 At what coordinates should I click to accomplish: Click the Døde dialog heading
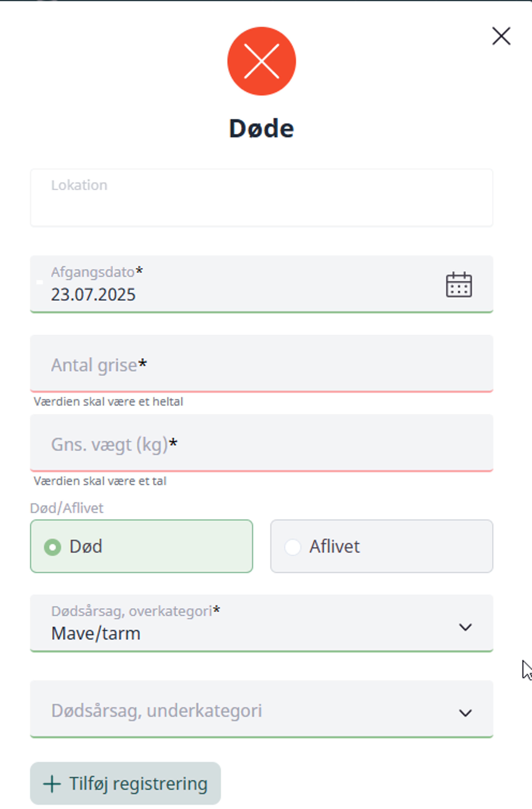click(x=262, y=128)
